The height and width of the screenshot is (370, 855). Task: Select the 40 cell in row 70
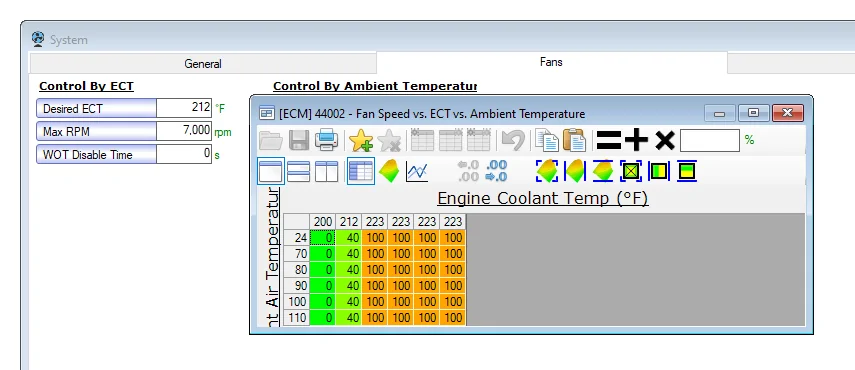[x=348, y=254]
